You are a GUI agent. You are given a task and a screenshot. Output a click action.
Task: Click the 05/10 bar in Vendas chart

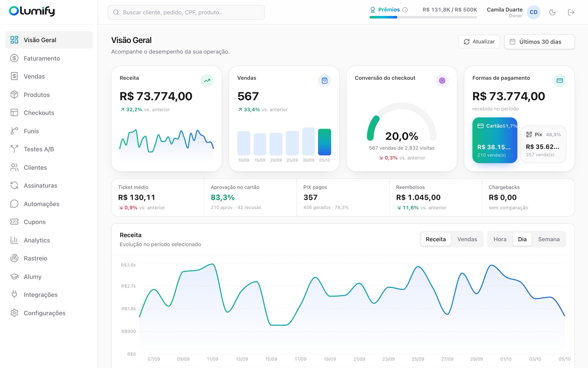point(325,142)
